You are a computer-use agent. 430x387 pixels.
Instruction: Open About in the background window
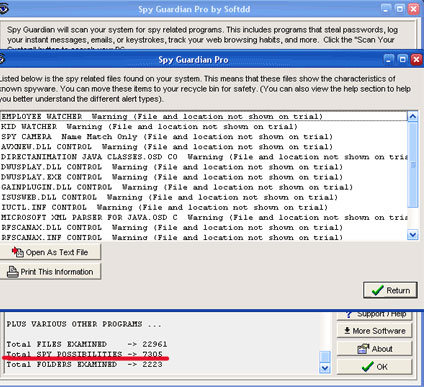coord(374,349)
